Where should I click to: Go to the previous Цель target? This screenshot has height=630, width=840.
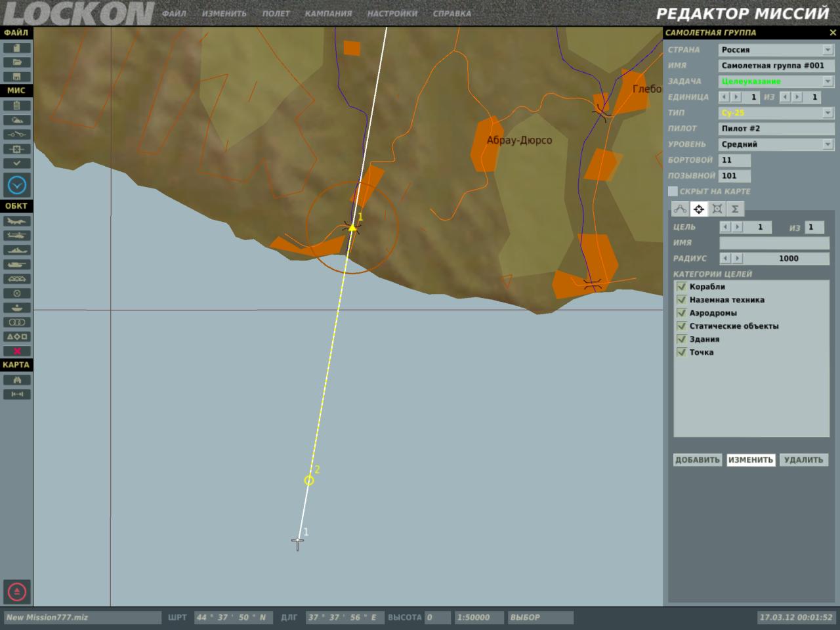coord(725,227)
